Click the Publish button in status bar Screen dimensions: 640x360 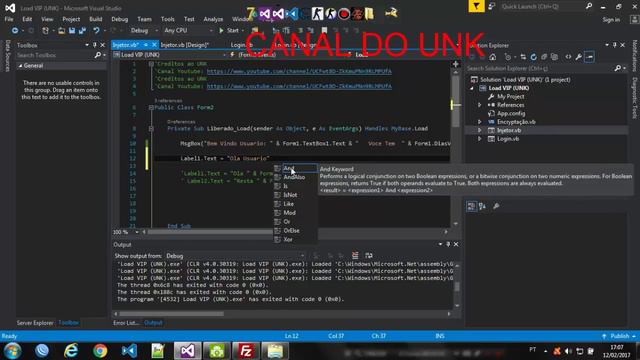click(620, 336)
